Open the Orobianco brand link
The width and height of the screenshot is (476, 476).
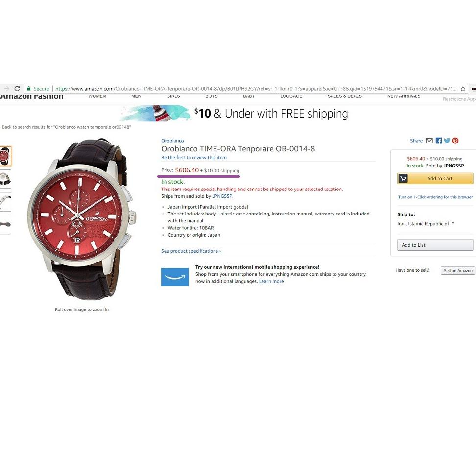[172, 141]
